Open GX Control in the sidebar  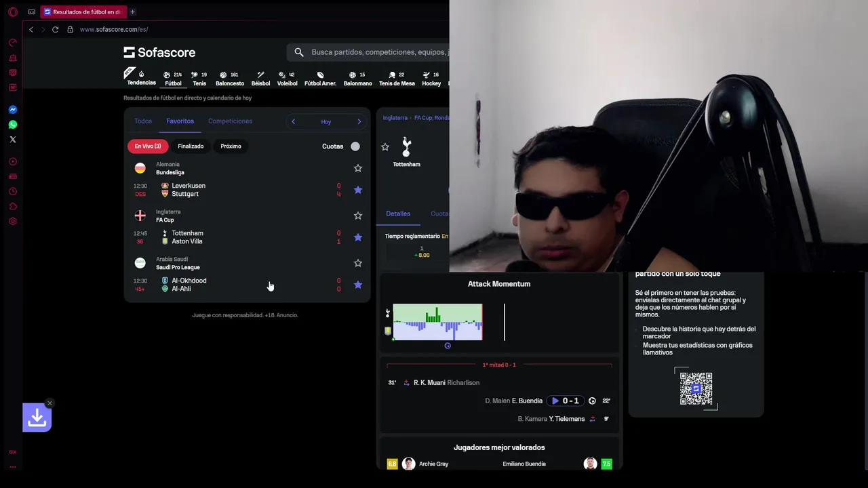pyautogui.click(x=13, y=43)
